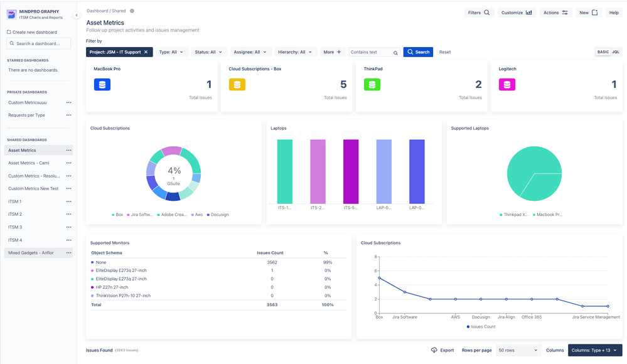Click the blue Search button
627x364 pixels.
tap(418, 52)
